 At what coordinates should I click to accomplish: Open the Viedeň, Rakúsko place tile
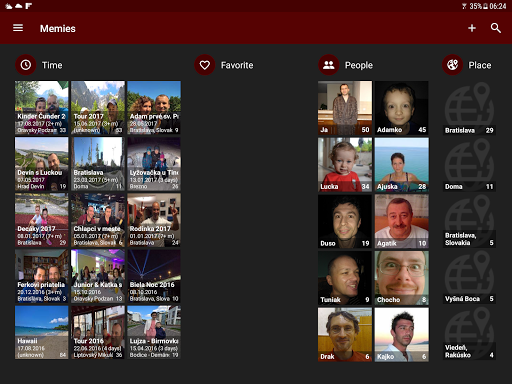click(469, 333)
